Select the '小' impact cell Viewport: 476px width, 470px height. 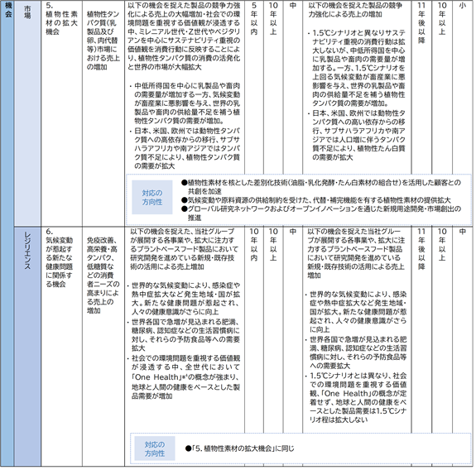pos(462,6)
